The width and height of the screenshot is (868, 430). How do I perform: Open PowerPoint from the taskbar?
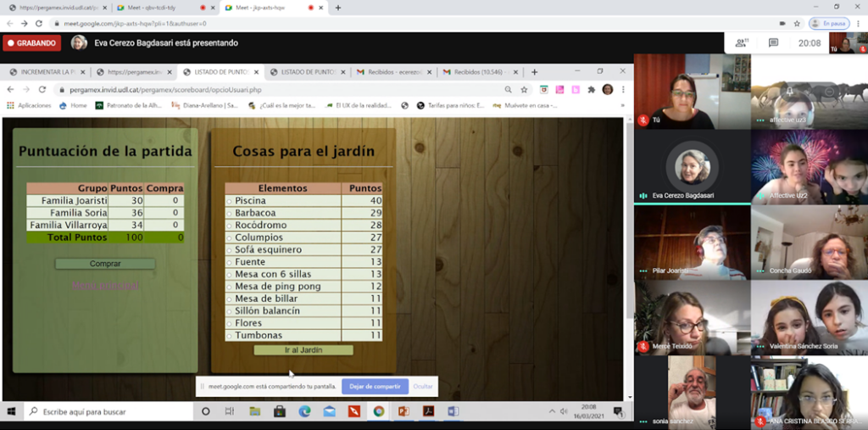[x=403, y=411]
